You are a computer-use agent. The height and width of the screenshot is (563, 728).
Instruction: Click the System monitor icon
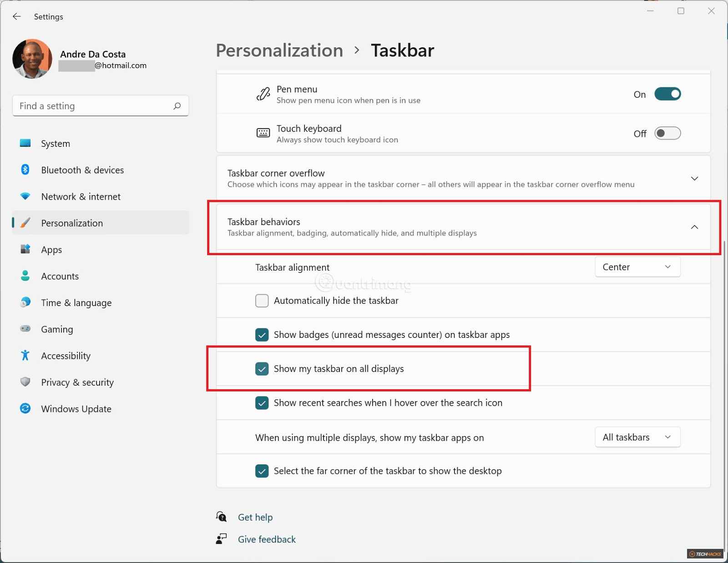point(25,143)
